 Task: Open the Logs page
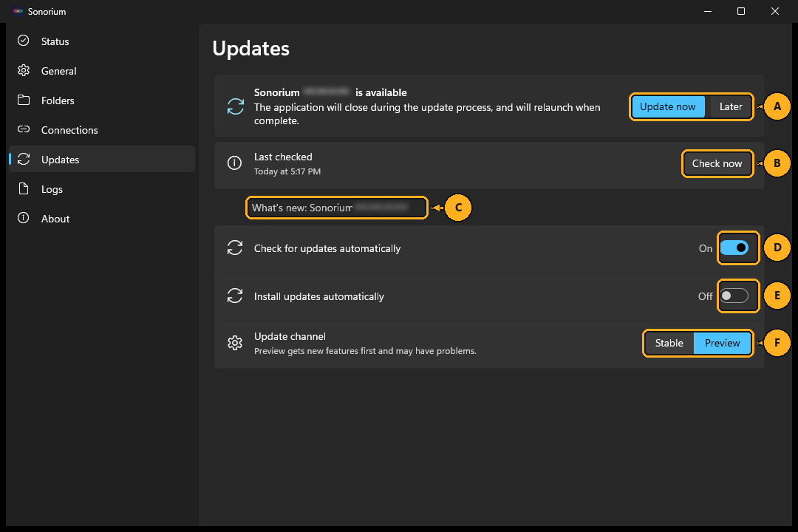(102, 189)
